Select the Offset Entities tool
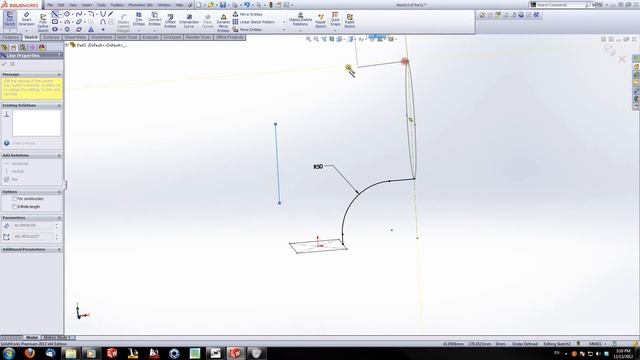Viewport: 640px width, 360px height. [x=170, y=21]
